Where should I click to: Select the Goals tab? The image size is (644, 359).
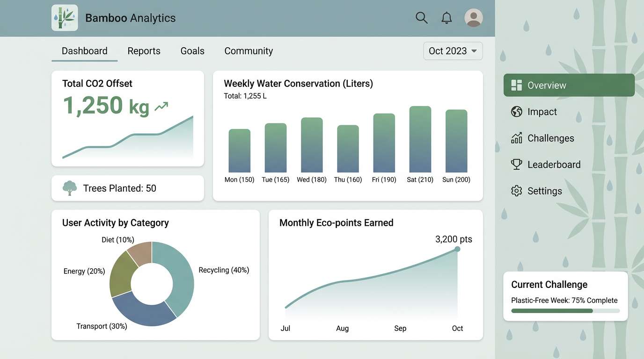(x=192, y=50)
